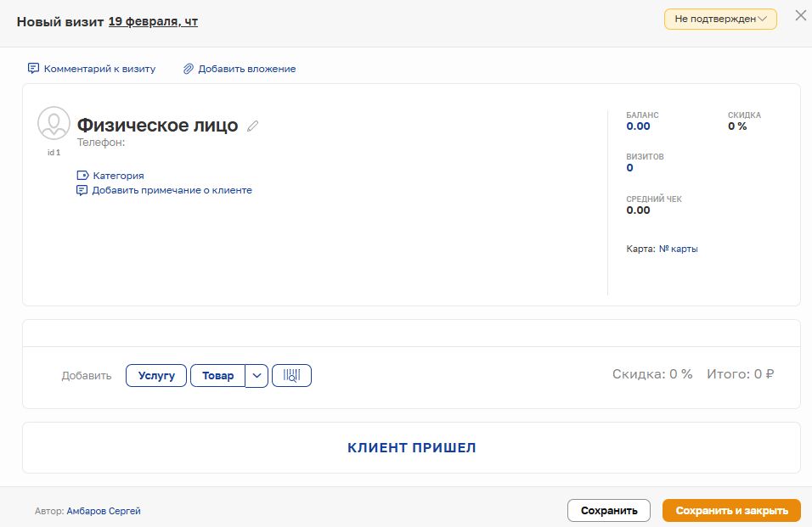The image size is (812, 527).
Task: Click the client avatar placeholder icon
Action: [54, 124]
